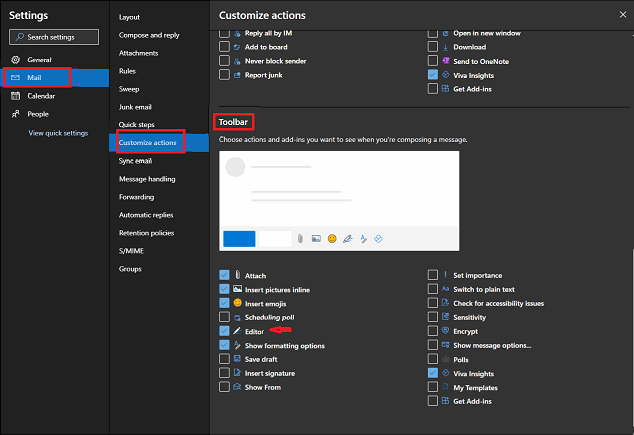This screenshot has width=634, height=435.
Task: Click the General gear icon
Action: click(x=15, y=60)
